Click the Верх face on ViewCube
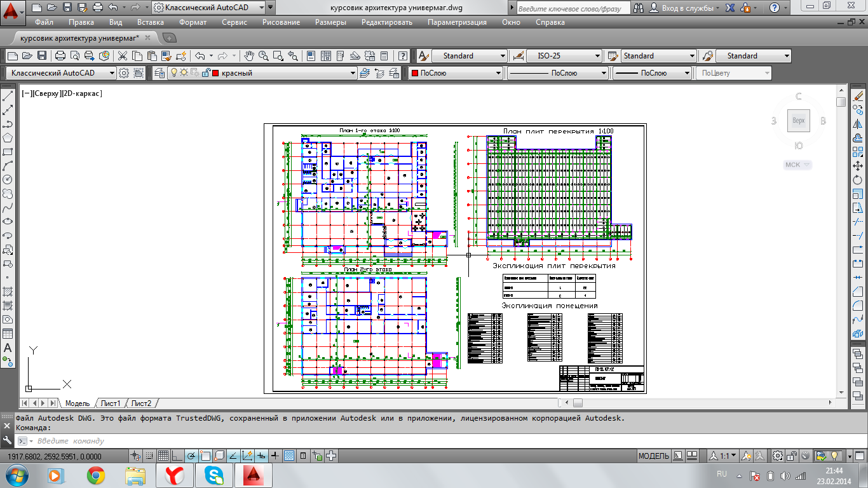This screenshot has height=488, width=868. click(x=799, y=120)
